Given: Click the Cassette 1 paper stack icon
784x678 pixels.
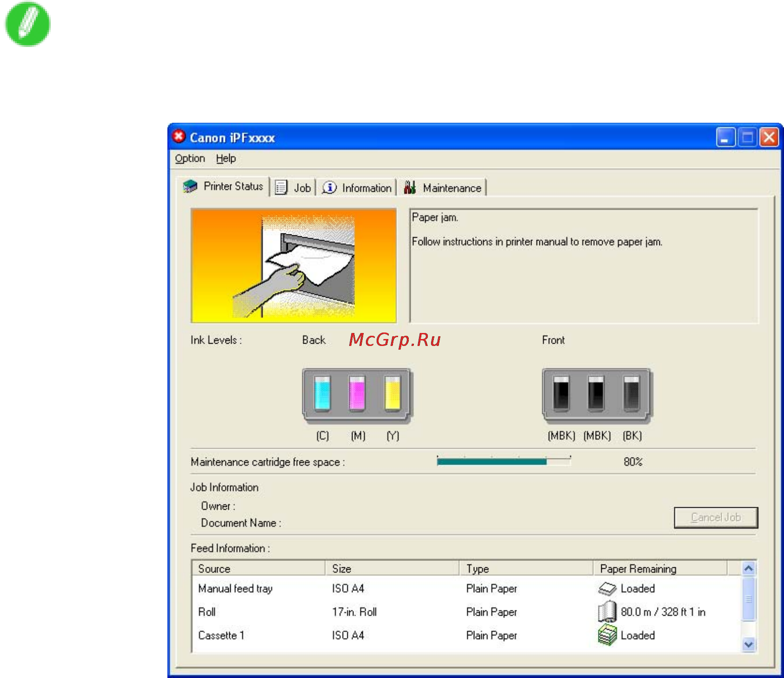Looking at the screenshot, I should pyautogui.click(x=607, y=635).
